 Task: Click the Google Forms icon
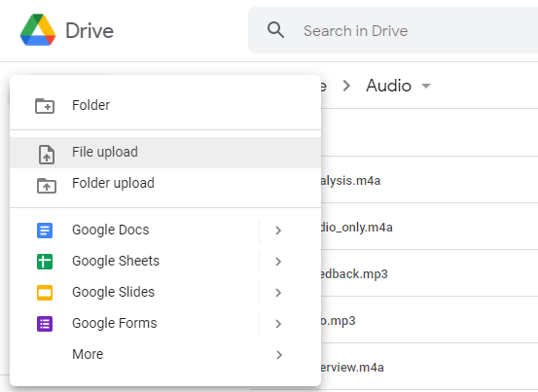click(x=45, y=324)
